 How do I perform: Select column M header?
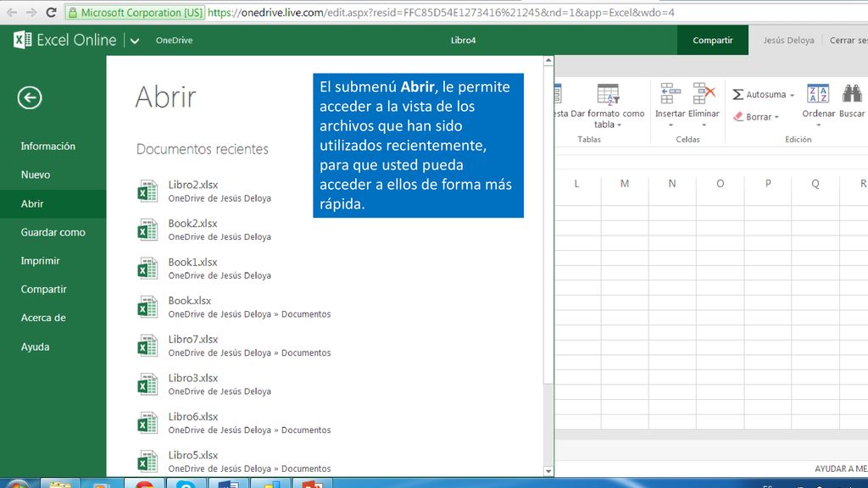(x=625, y=184)
